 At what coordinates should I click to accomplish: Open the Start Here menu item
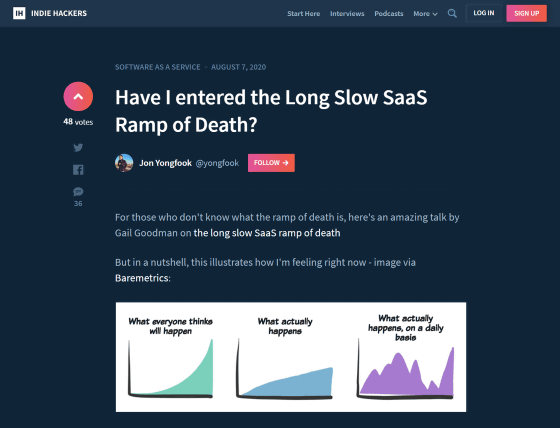[304, 14]
